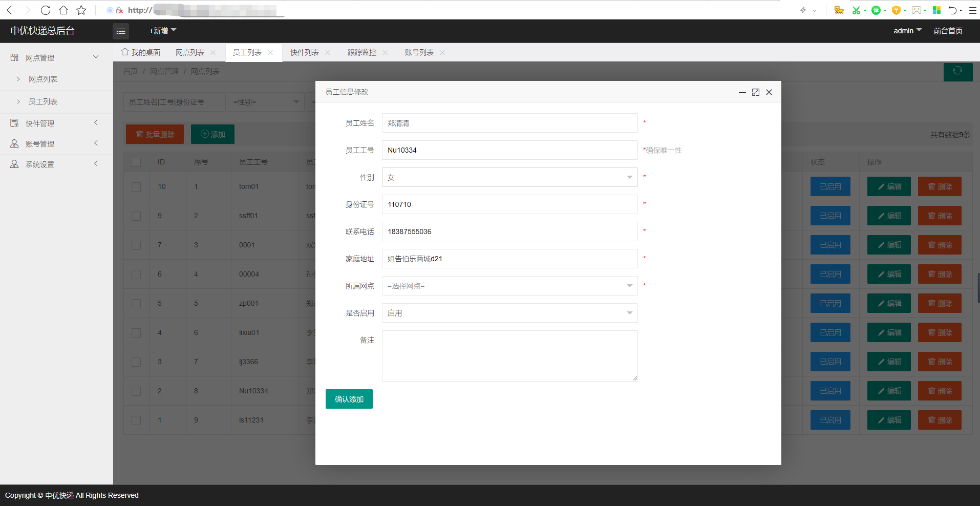
Task: Click the 批量删除 button
Action: pos(155,134)
